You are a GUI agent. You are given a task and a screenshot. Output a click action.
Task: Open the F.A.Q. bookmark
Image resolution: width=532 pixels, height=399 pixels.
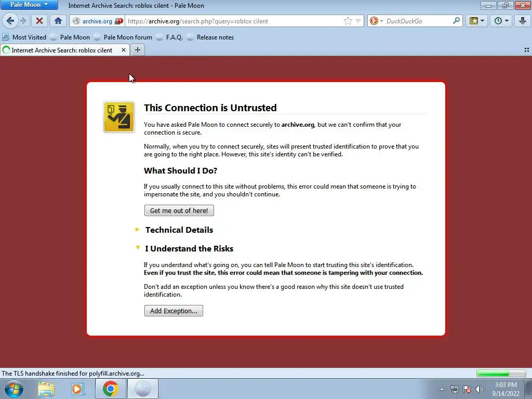click(170, 37)
